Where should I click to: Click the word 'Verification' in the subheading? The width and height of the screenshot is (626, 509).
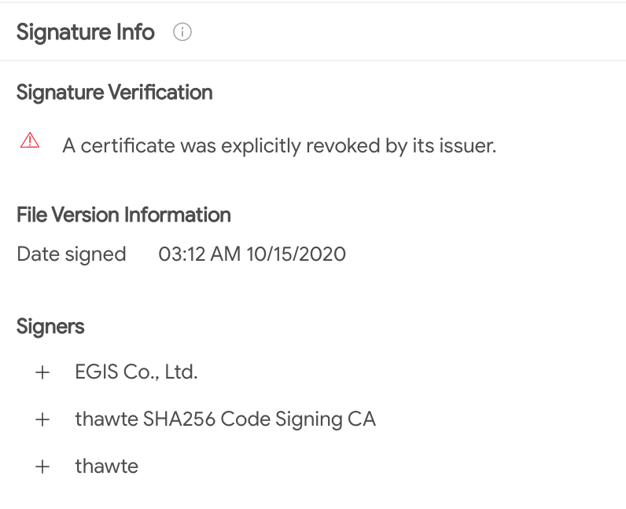[x=160, y=93]
